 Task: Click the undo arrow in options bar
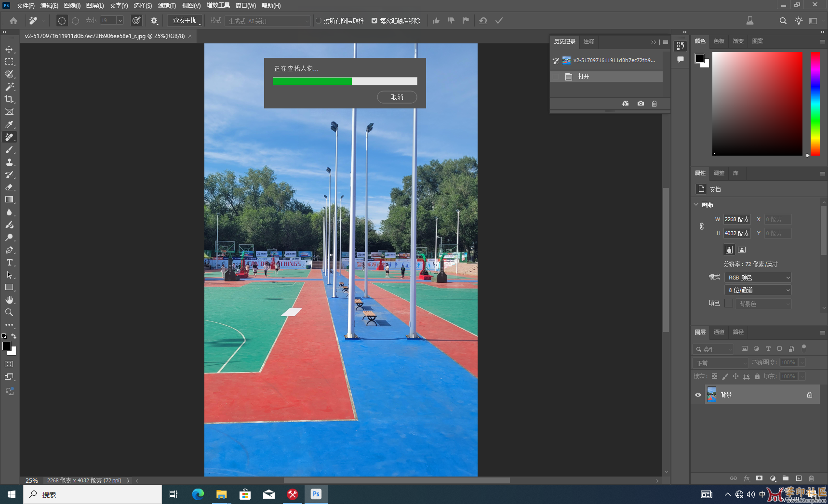483,21
